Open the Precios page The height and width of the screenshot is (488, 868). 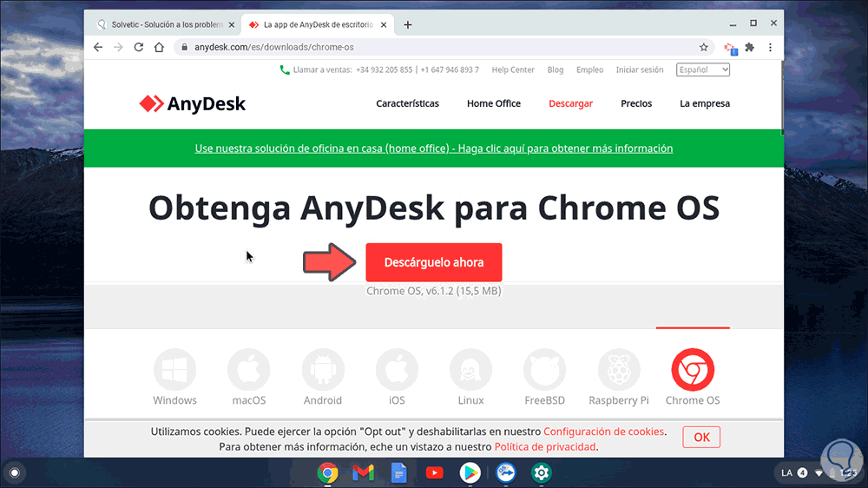click(636, 103)
